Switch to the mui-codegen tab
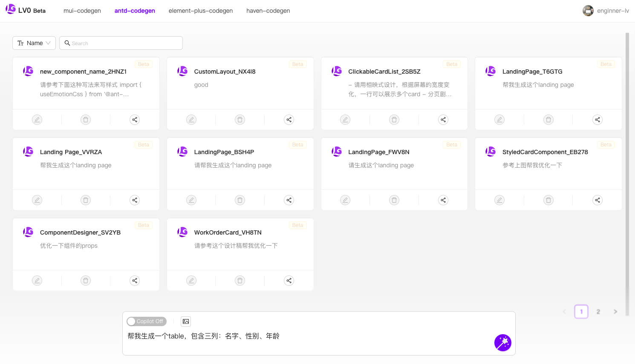The height and width of the screenshot is (364, 635). (82, 11)
